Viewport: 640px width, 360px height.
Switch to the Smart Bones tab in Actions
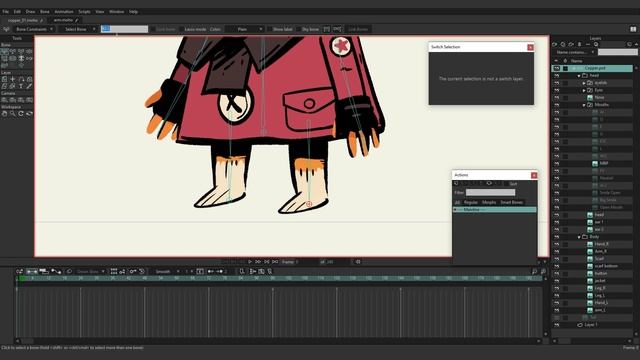(x=511, y=202)
